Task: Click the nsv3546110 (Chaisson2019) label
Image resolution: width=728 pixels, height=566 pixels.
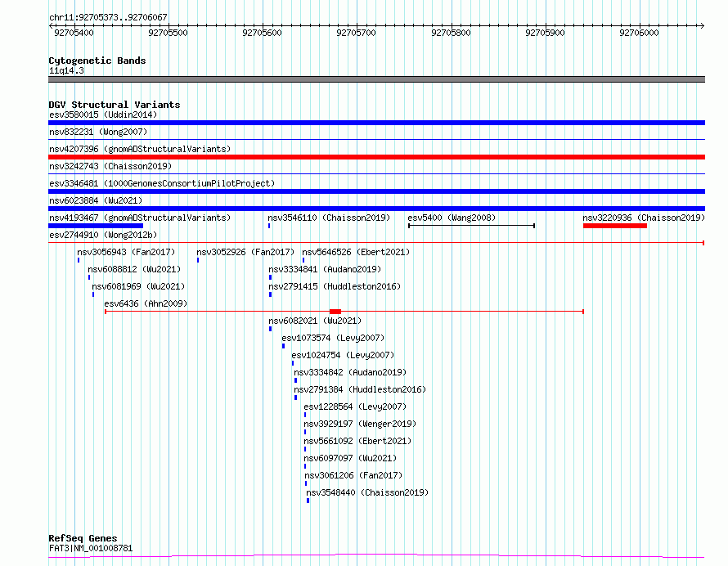Action: pos(329,218)
